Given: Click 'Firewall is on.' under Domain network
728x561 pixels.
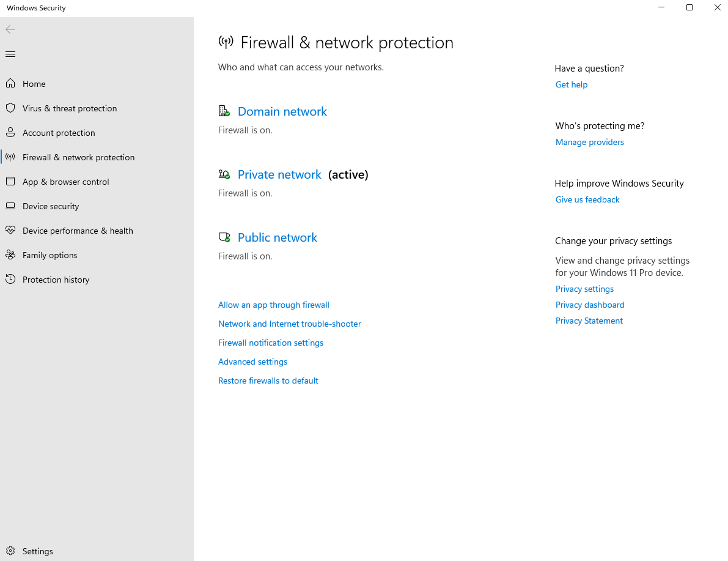Looking at the screenshot, I should click(x=245, y=130).
